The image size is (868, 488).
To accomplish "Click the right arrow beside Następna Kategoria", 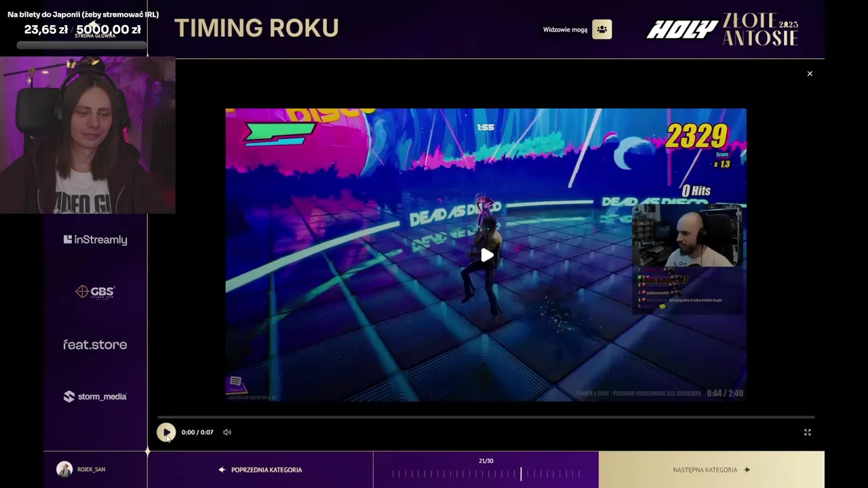I will coord(747,470).
